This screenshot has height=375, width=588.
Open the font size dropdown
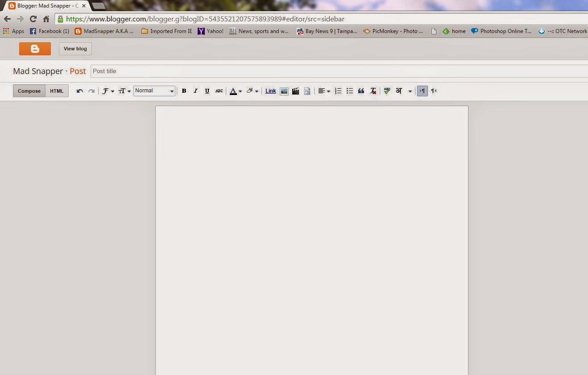point(124,91)
